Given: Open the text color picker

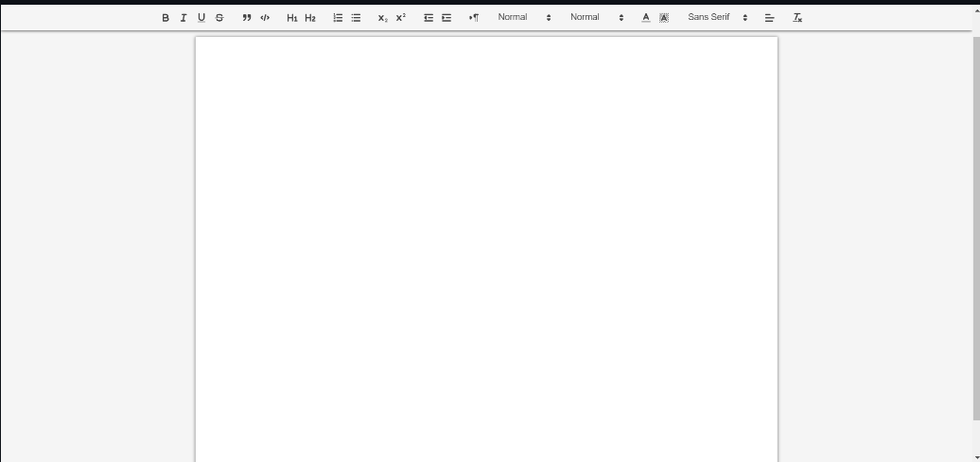Looking at the screenshot, I should (646, 18).
